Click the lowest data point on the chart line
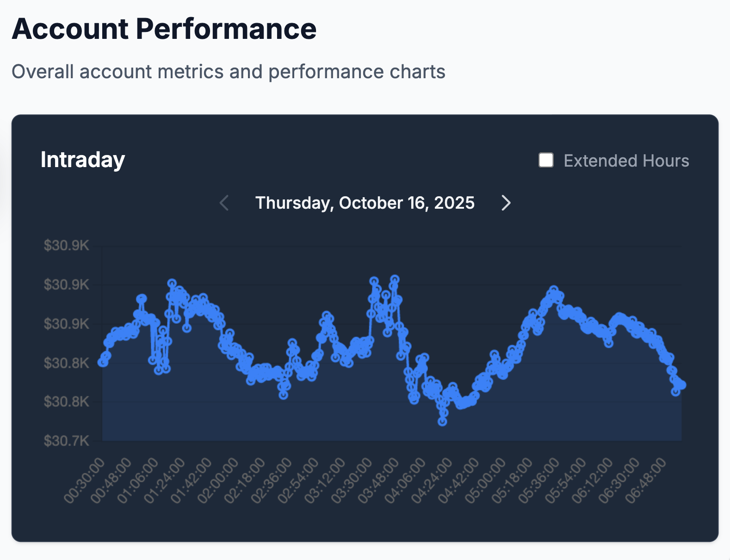This screenshot has height=560, width=730. [443, 422]
